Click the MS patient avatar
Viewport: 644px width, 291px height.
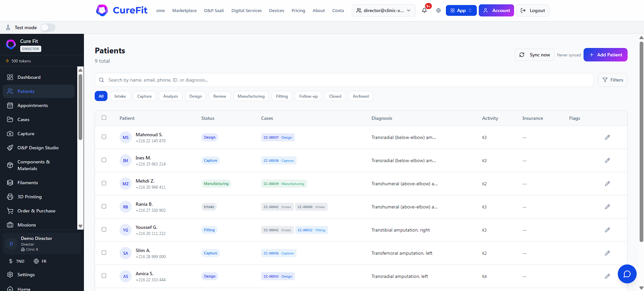click(x=126, y=137)
